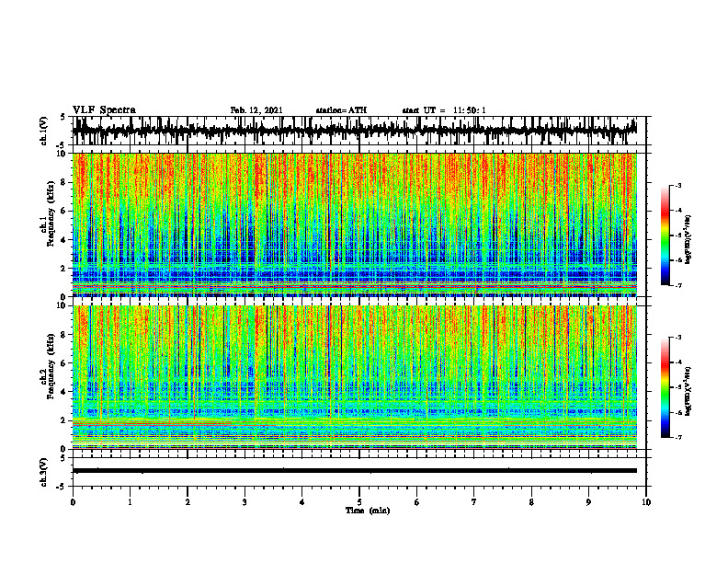This screenshot has width=728, height=563.
Task: Click the "-3" tick on ch.1 color bar
Action: [x=677, y=185]
